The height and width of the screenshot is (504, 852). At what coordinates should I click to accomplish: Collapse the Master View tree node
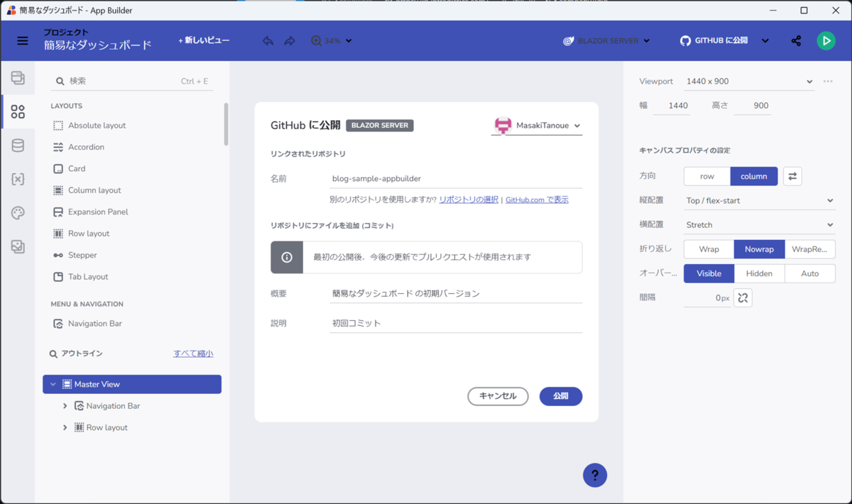point(53,385)
